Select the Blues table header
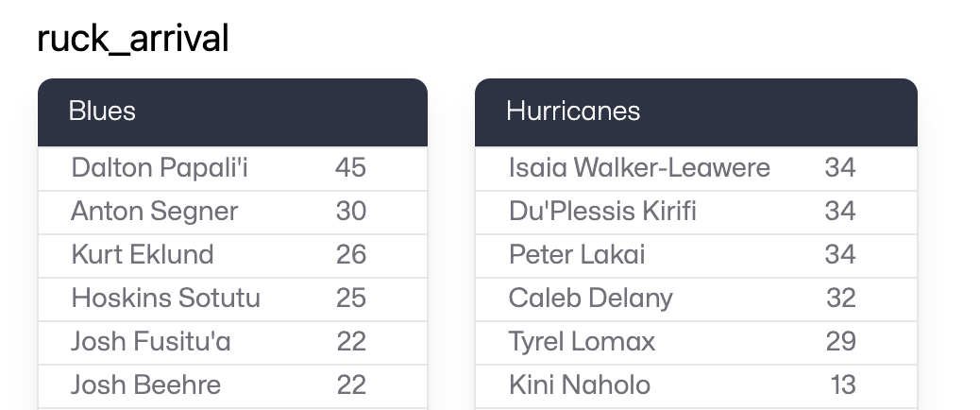 102,111
